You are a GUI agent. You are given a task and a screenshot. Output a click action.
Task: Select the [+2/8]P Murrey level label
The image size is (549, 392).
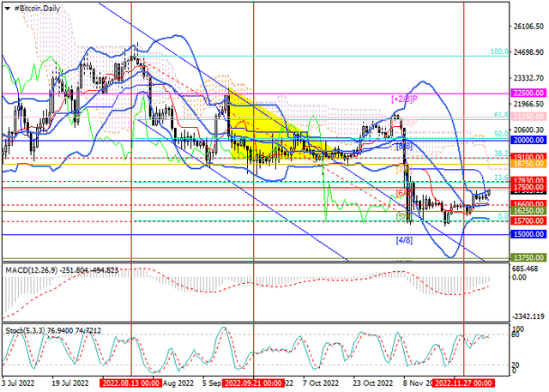(x=404, y=100)
